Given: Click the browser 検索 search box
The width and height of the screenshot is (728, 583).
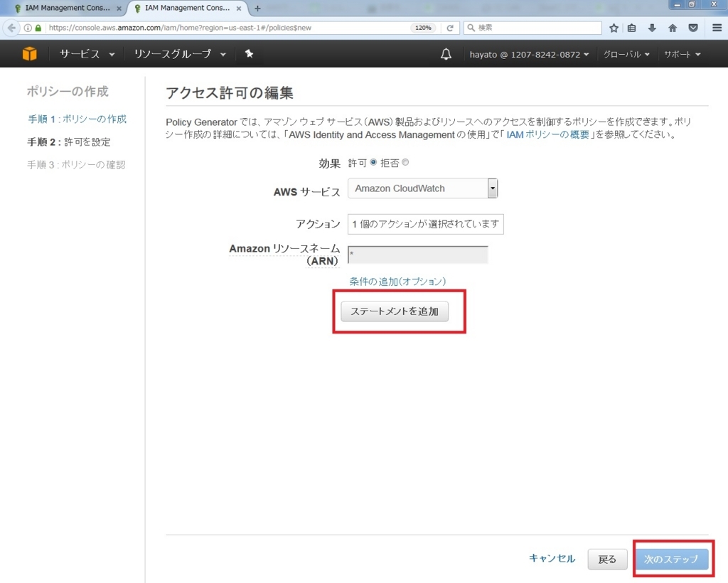Looking at the screenshot, I should pos(532,28).
